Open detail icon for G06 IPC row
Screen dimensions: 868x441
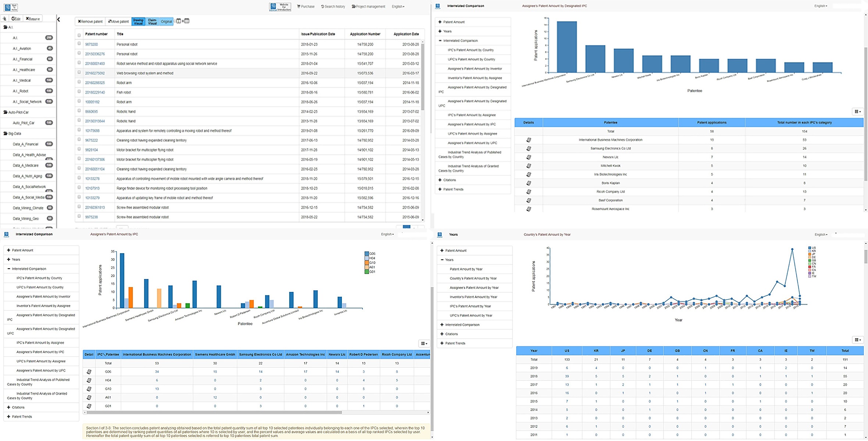tap(89, 372)
